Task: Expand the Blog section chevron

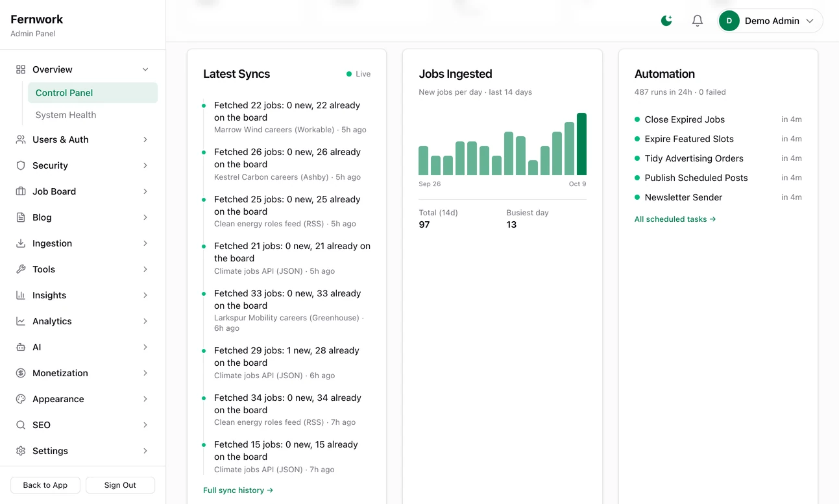Action: click(x=145, y=217)
